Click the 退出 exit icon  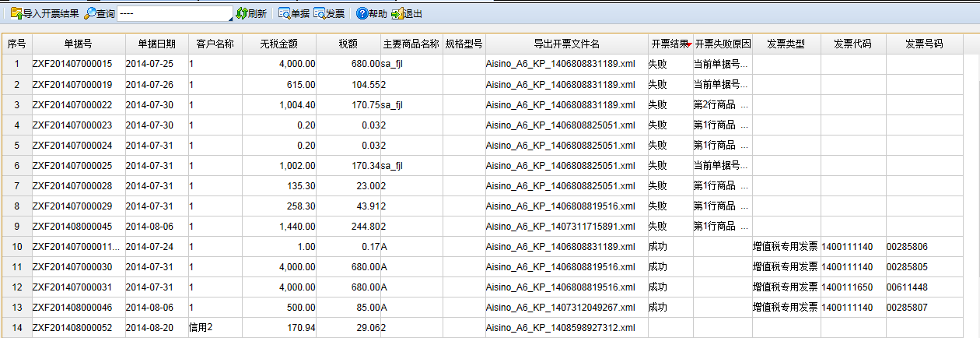tap(397, 13)
